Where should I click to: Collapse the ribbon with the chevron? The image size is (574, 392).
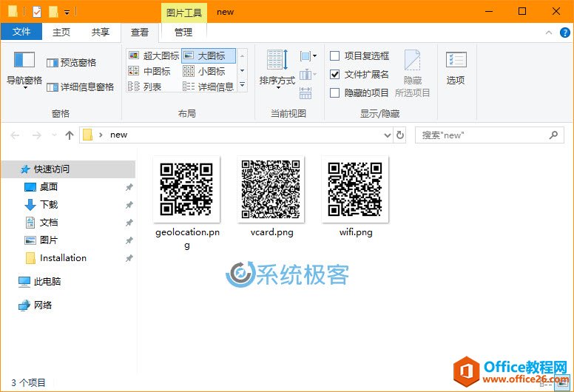coord(549,33)
